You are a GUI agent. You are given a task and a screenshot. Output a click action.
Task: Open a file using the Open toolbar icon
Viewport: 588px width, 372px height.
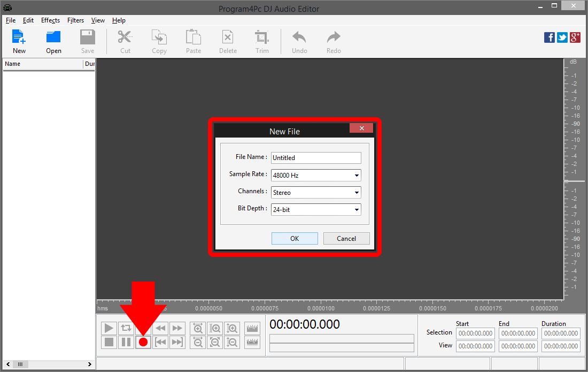(53, 41)
